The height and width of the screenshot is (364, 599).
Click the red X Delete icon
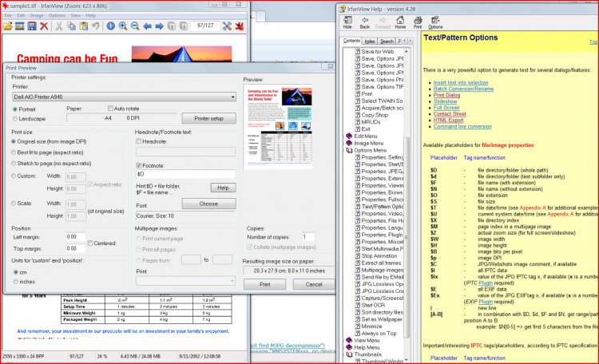[44, 26]
